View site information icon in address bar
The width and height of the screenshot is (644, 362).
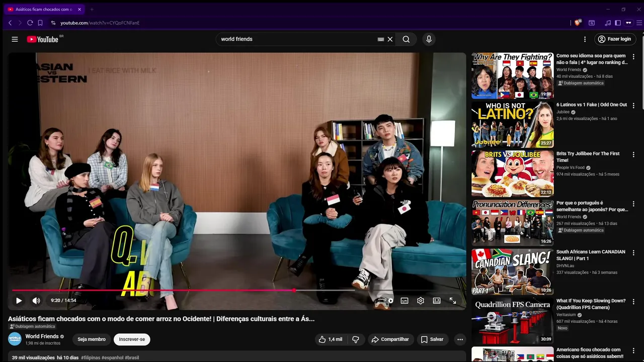[53, 23]
